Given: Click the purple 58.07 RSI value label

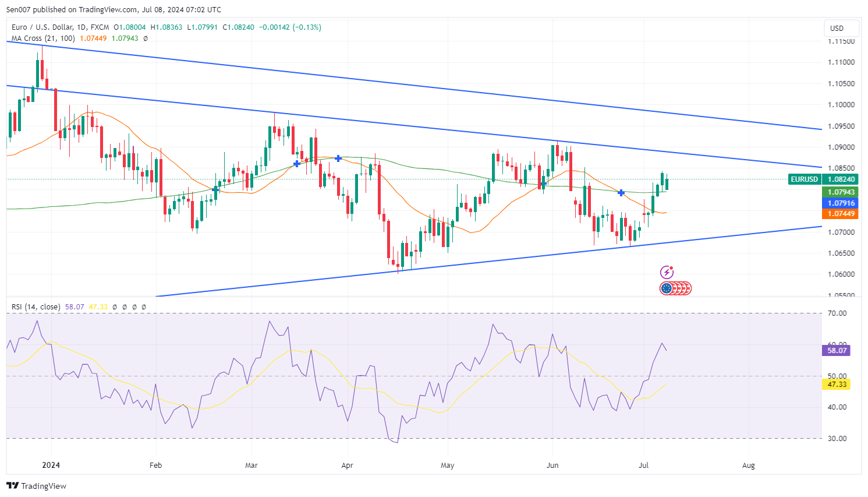Looking at the screenshot, I should [x=837, y=350].
